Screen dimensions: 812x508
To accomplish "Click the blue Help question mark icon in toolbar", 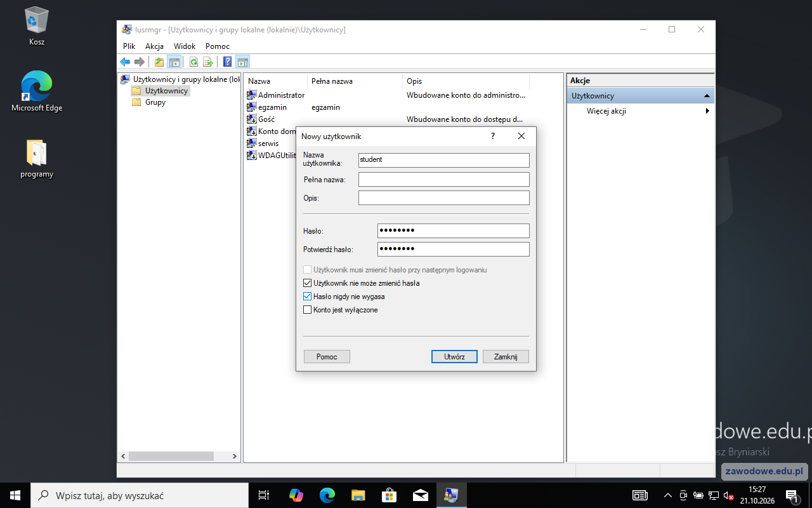I will coord(228,62).
